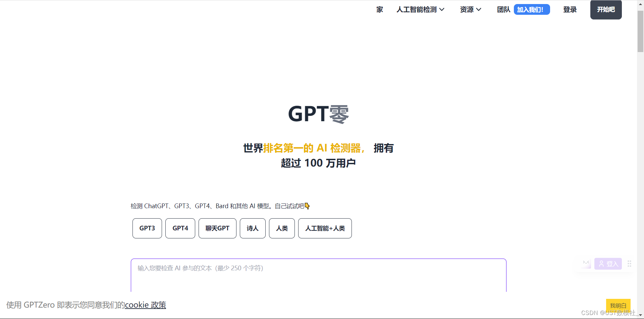Screen dimensions: 644x319
Task: Select the GPT4 sample button
Action: (x=180, y=228)
